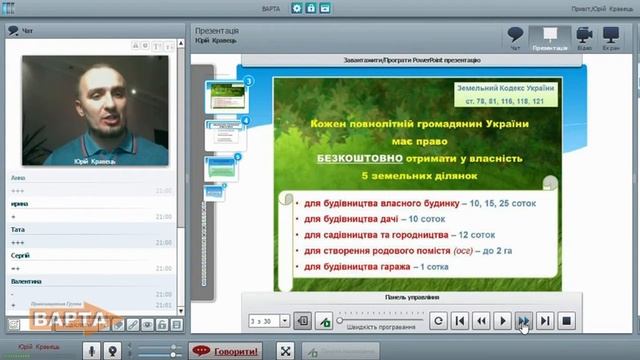Click the Юрій Кравець webcam video
Screen dimensions: 640x360
95,111
